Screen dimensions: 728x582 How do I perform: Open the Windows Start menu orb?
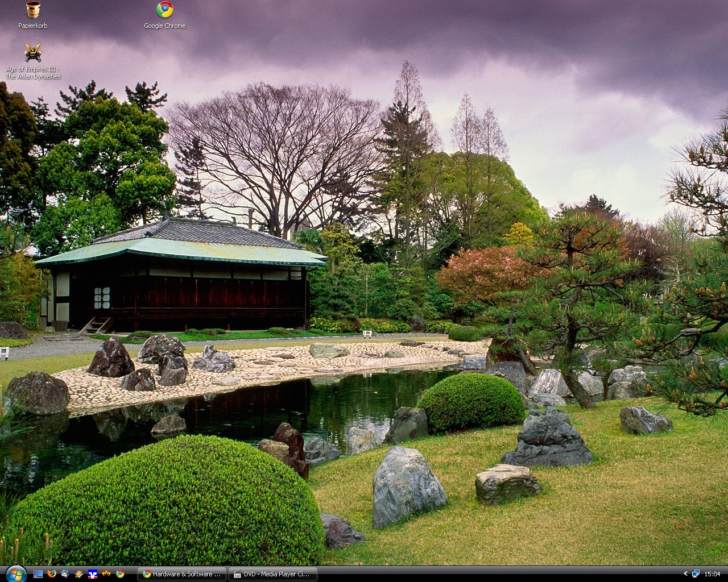coord(15,573)
